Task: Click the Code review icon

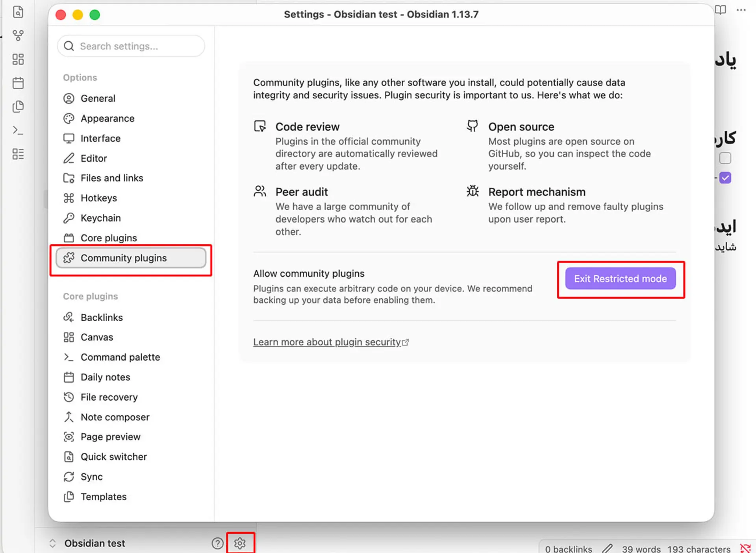Action: pos(260,126)
